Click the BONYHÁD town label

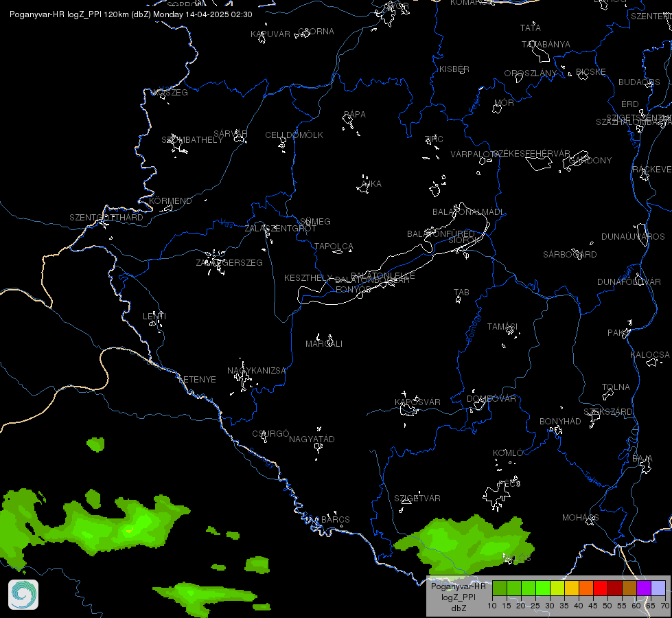coord(560,421)
